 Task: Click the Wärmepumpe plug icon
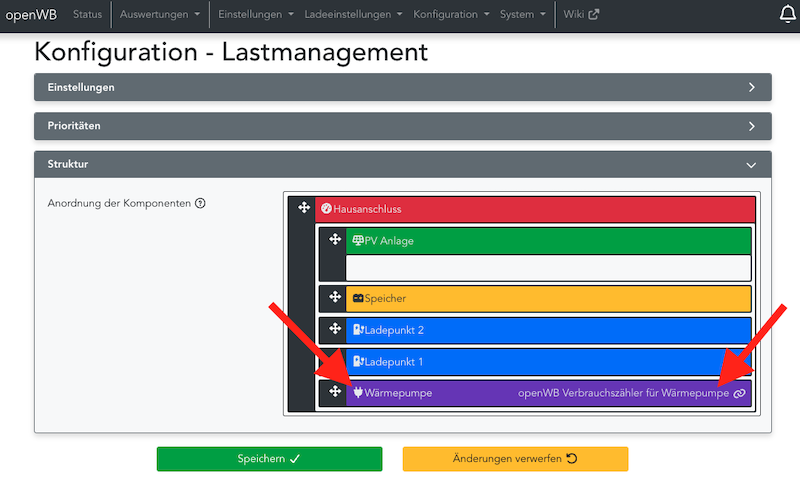click(x=358, y=392)
